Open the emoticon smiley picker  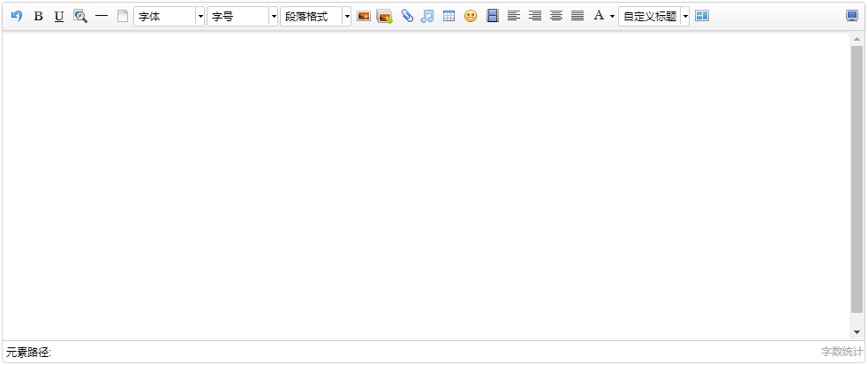click(x=471, y=16)
